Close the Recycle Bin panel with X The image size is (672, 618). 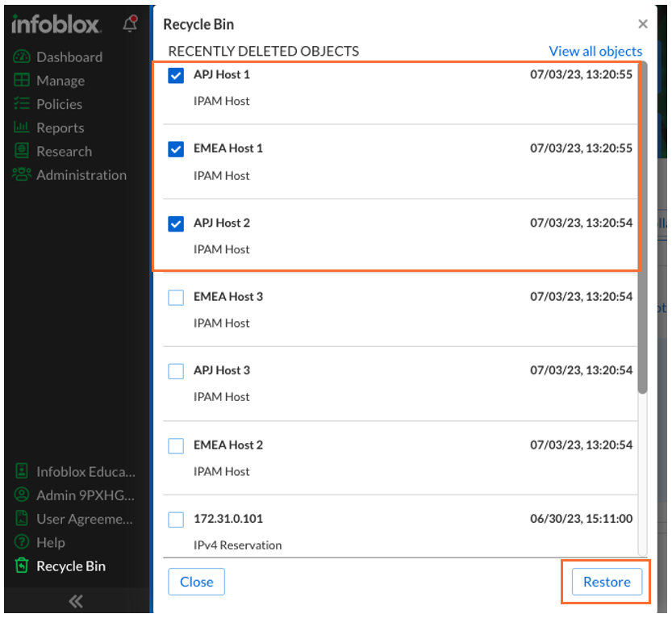coord(642,25)
